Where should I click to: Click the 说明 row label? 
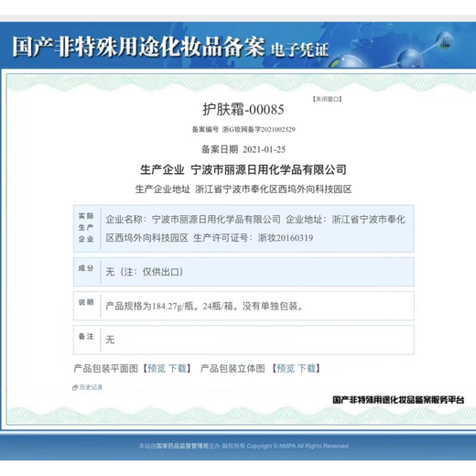[86, 302]
